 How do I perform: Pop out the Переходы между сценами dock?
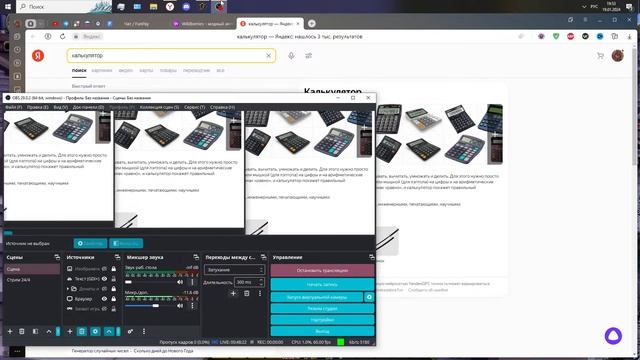(263, 257)
